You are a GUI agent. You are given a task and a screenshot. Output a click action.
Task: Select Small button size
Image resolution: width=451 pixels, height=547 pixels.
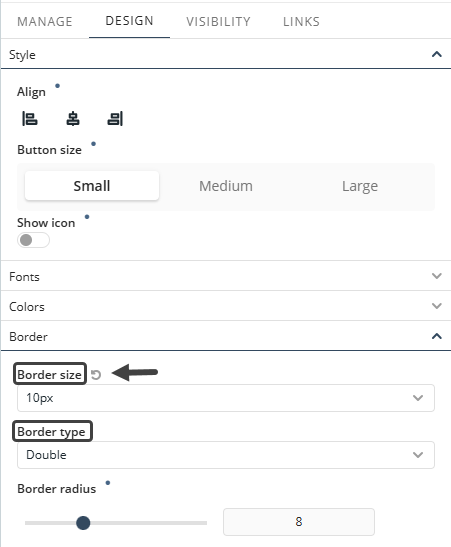tap(92, 186)
